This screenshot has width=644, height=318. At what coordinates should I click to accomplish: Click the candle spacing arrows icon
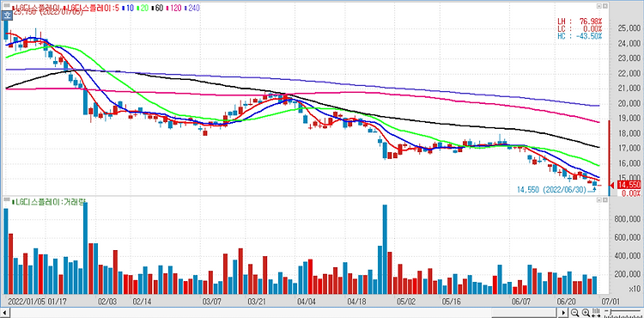pos(596,312)
